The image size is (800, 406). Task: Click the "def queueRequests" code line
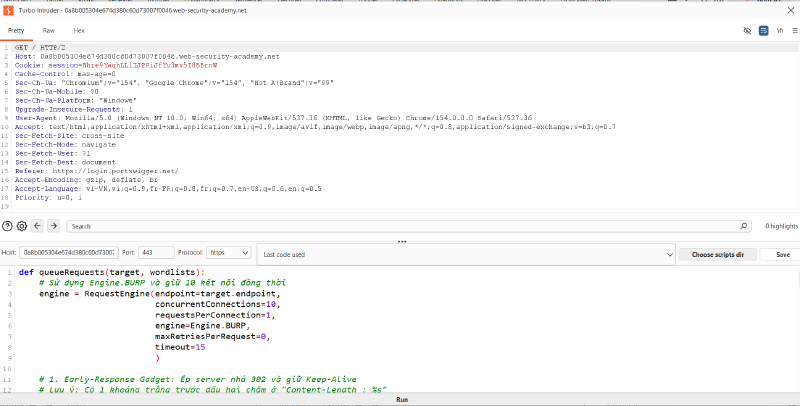coord(112,272)
